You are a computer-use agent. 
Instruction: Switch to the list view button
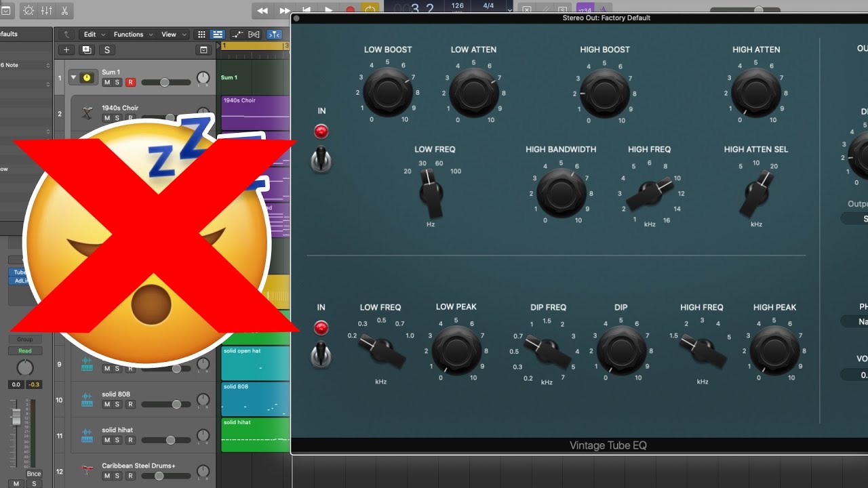tap(218, 35)
